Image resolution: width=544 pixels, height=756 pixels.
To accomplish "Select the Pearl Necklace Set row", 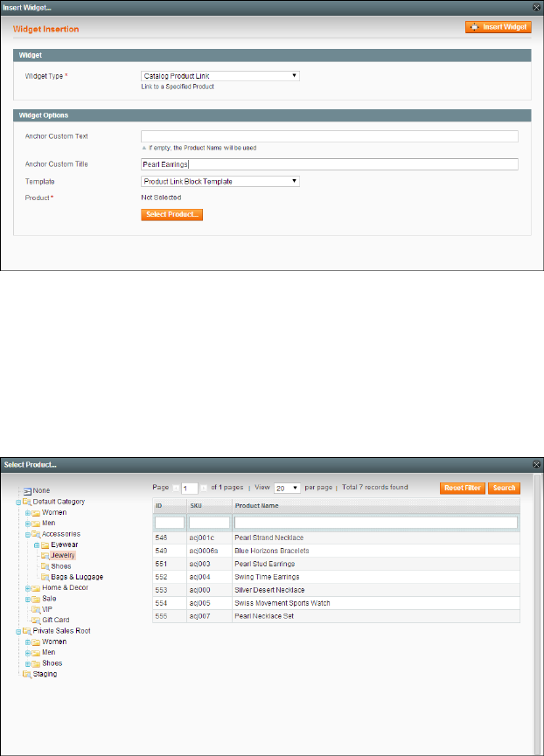I will coord(336,615).
